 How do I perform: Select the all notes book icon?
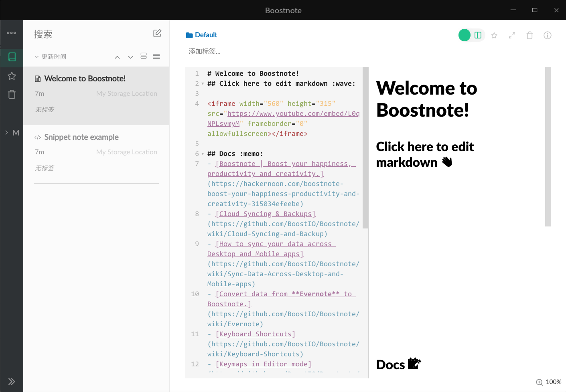pos(12,57)
